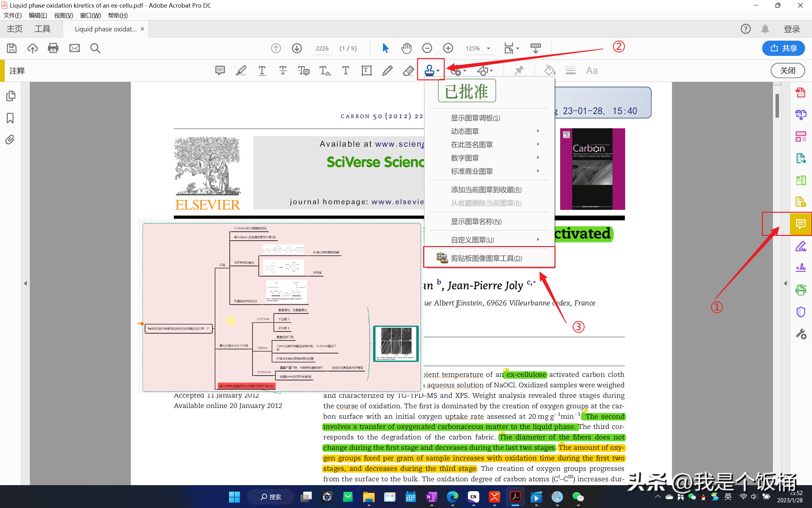The height and width of the screenshot is (508, 812).
Task: Open the 文件 menu
Action: (12, 16)
